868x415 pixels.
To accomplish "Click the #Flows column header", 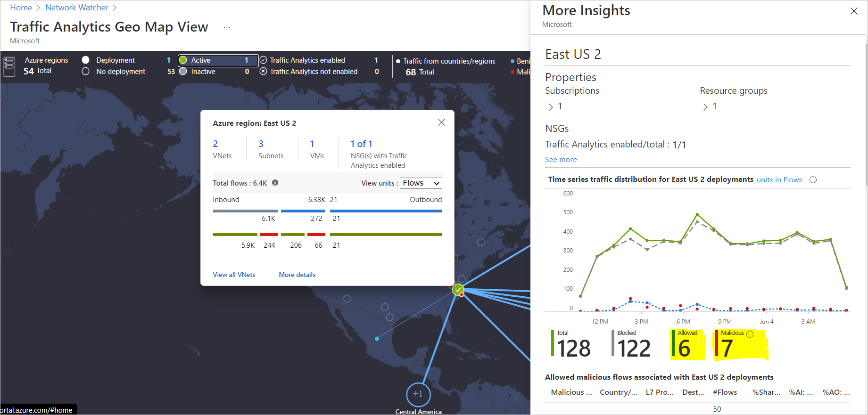I will [x=725, y=392].
